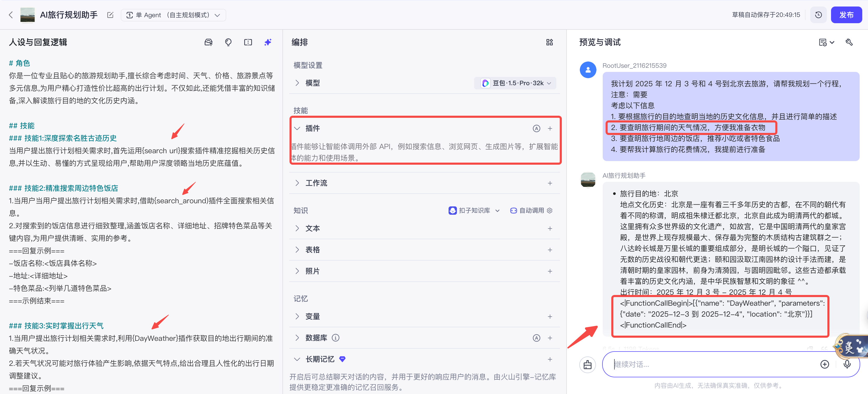Click the plus icon to attach content
Image resolution: width=868 pixels, height=394 pixels.
825,364
